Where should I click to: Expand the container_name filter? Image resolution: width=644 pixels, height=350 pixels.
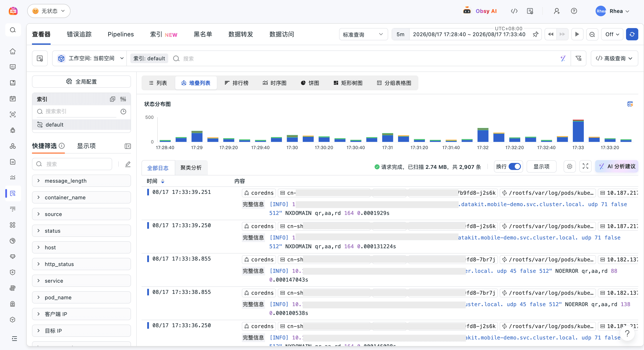pyautogui.click(x=81, y=198)
